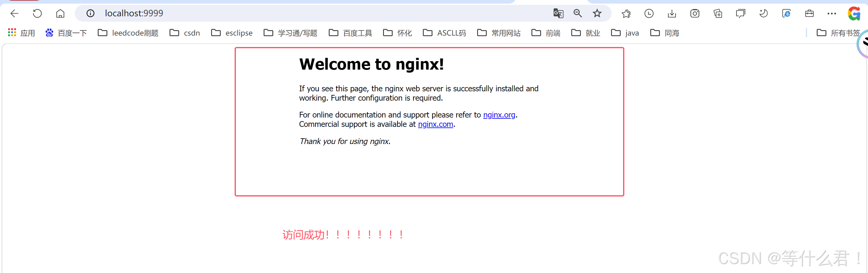The height and width of the screenshot is (273, 868).
Task: Take a web capture with the screenshot icon
Action: 695,14
